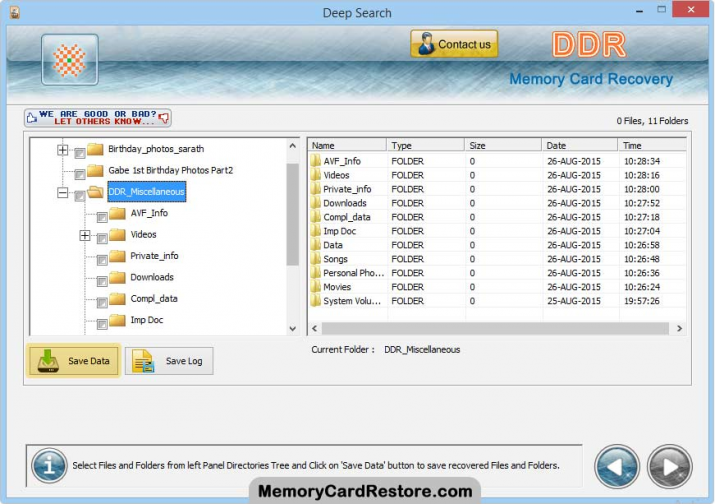Click the forward arrow navigation button
The image size is (715, 504).
tap(669, 466)
